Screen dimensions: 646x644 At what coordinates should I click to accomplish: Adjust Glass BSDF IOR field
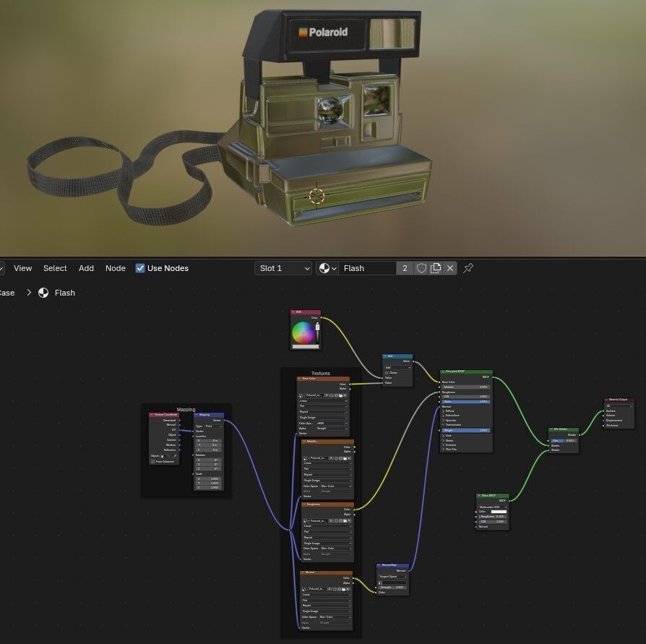click(493, 522)
